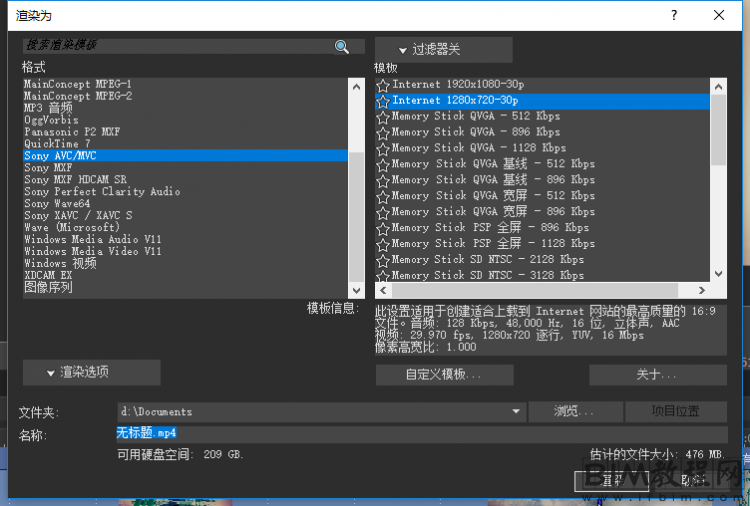The height and width of the screenshot is (506, 750).
Task: Expand the 渲染选项 render options section
Action: click(x=91, y=372)
